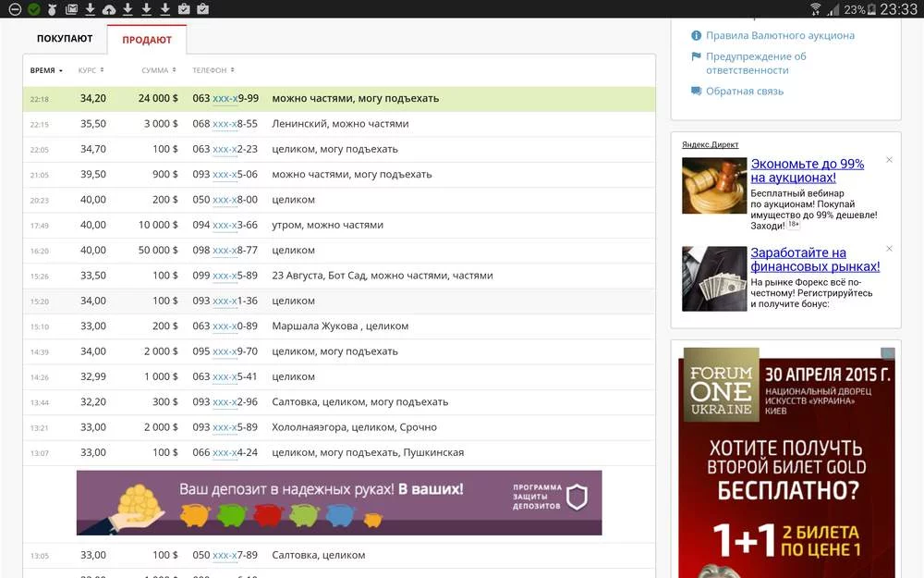The height and width of the screenshot is (578, 924).
Task: Select the ПРОДАЮТ tab
Action: pos(147,40)
